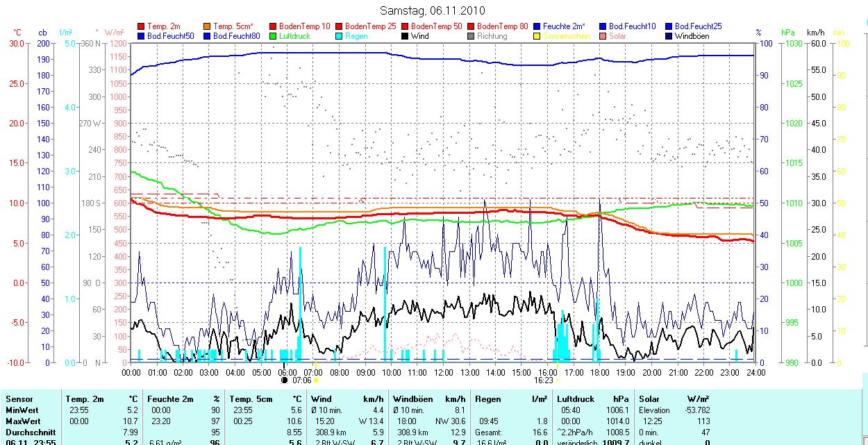Click the 12:00 time axis label

pos(443,373)
